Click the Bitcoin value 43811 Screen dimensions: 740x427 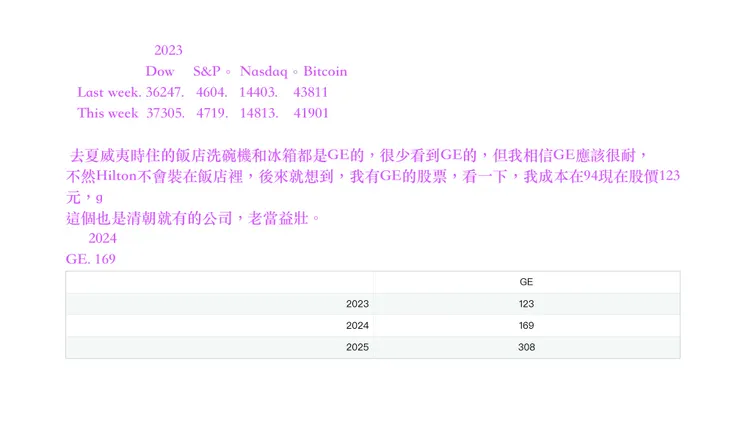tap(311, 92)
